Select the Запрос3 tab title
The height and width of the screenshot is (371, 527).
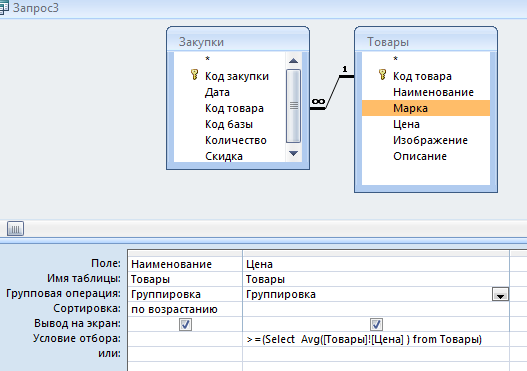[x=36, y=8]
